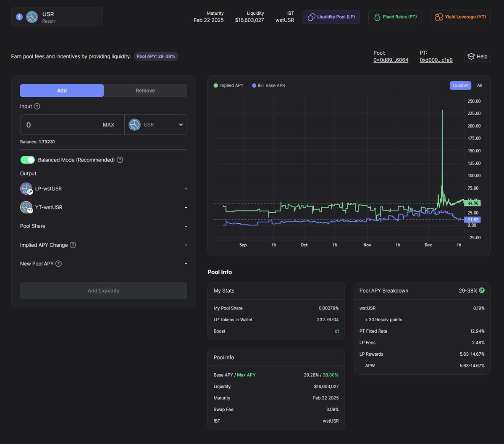Open PT address 0xd009...c1e9 link

436,60
